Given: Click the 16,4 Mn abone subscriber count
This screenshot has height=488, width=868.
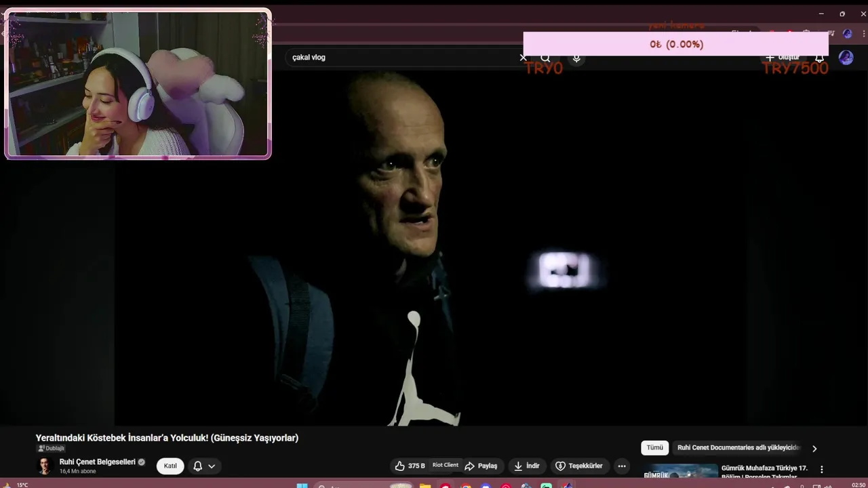Looking at the screenshot, I should [77, 471].
